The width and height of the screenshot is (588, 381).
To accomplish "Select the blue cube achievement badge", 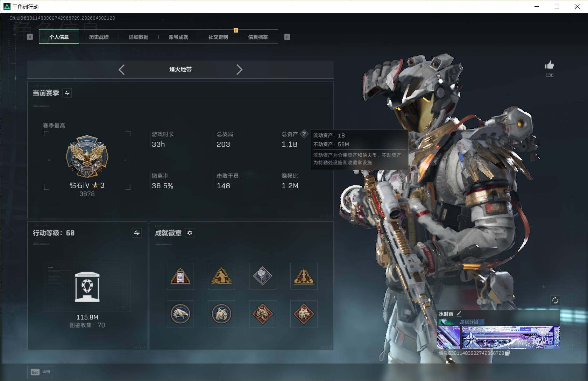I will [263, 276].
